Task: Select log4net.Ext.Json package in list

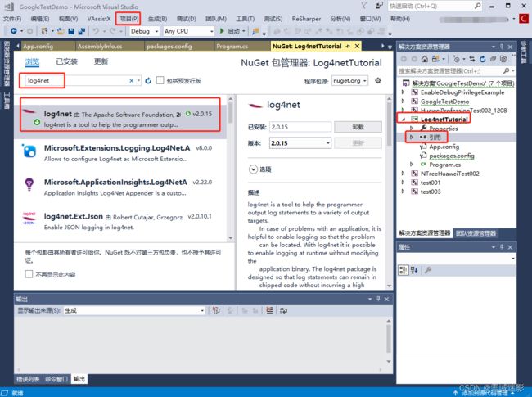Action: tap(120, 221)
